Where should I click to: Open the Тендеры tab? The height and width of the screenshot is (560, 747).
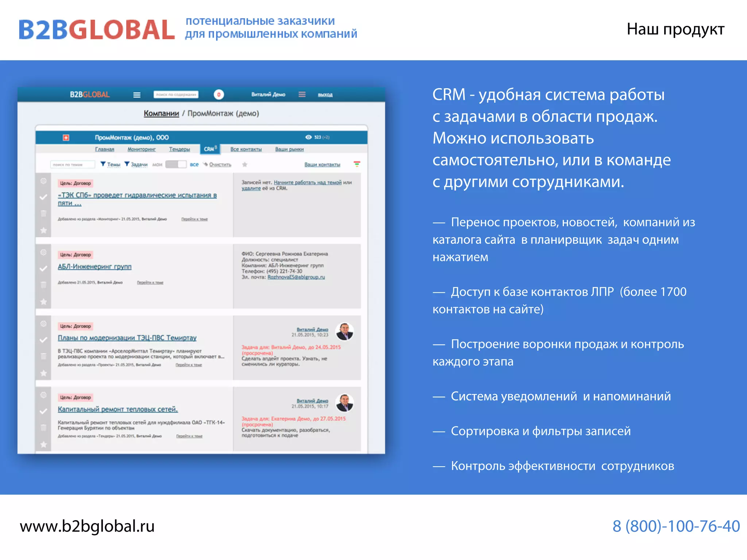coord(179,149)
